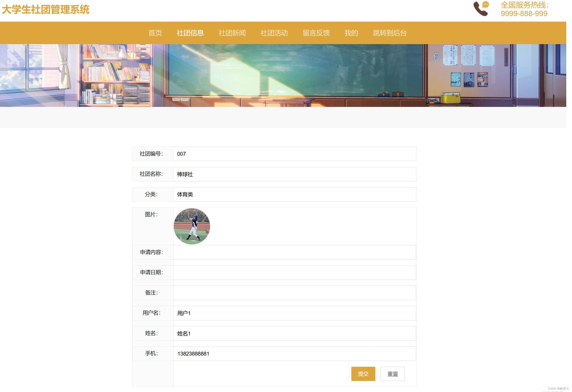572x392 pixels.
Task: Focus the empty 申请内容 input
Action: point(294,252)
